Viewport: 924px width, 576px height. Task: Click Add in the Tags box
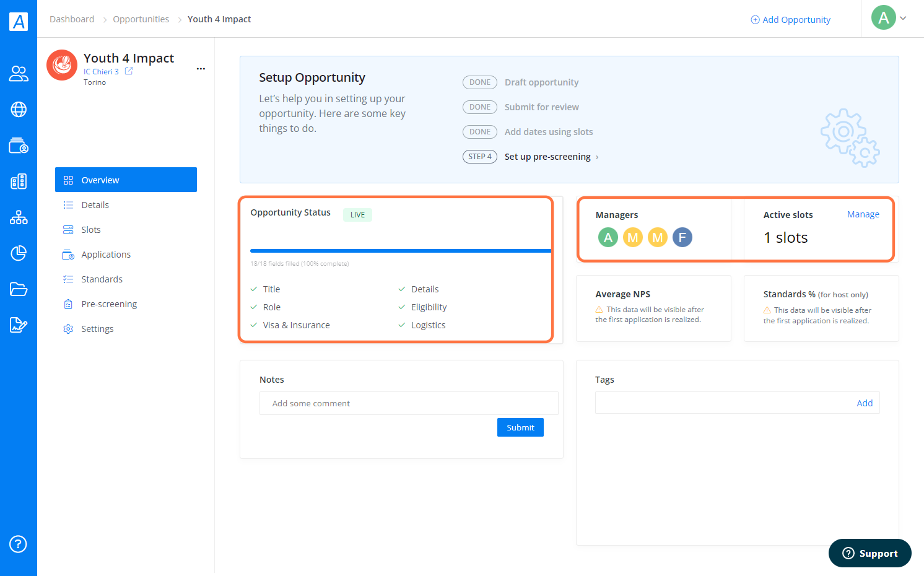865,403
